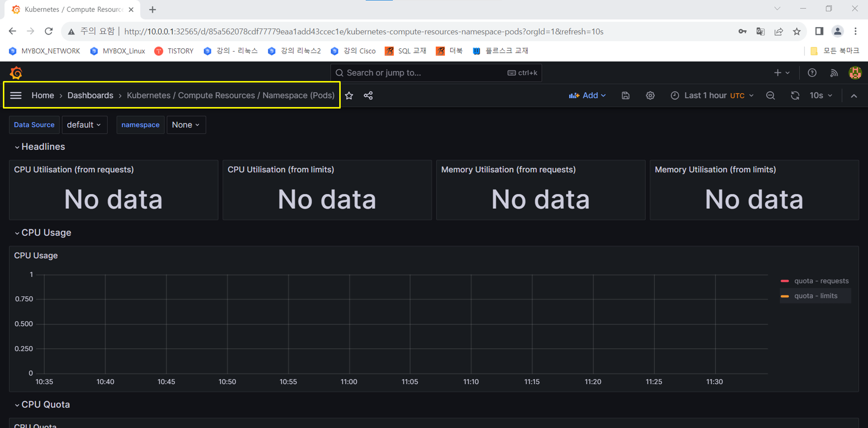Toggle the browser side panel
This screenshot has width=868, height=428.
[x=819, y=31]
